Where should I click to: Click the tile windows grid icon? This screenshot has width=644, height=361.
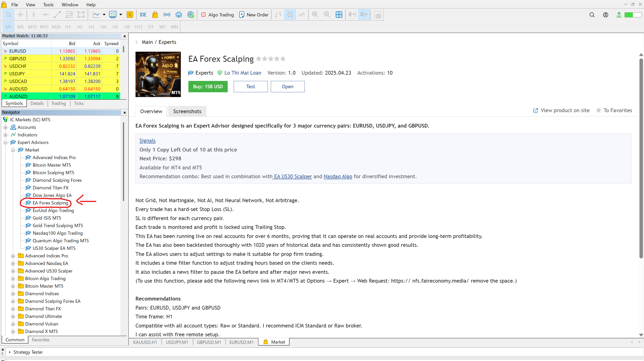click(x=339, y=15)
